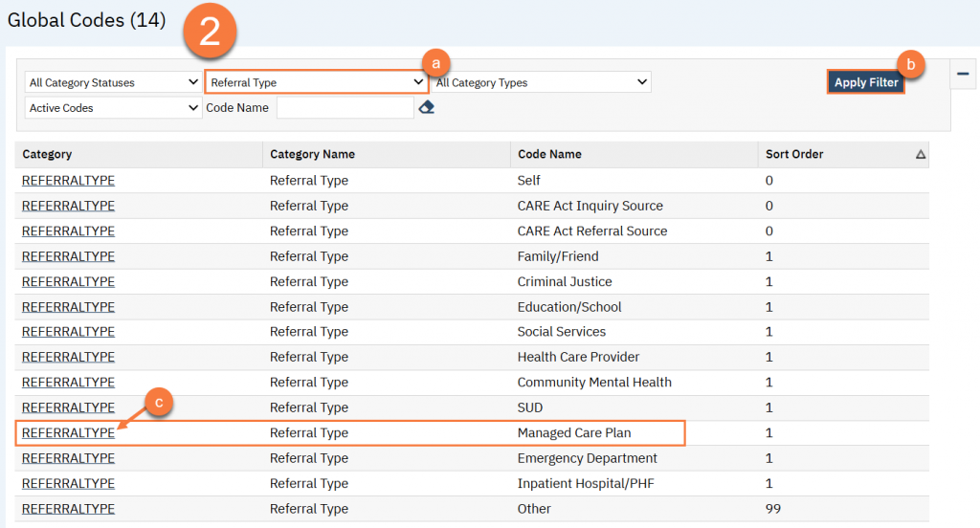Select REFERRALTYPE link for Health Care Provider
The width and height of the screenshot is (980, 528).
pyautogui.click(x=68, y=357)
